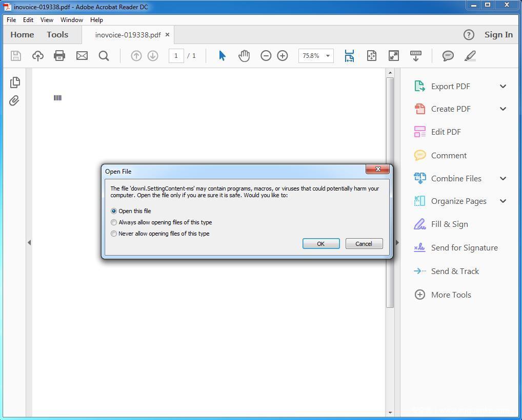Click the Fit One Full Page icon
522x420 pixels.
point(372,55)
